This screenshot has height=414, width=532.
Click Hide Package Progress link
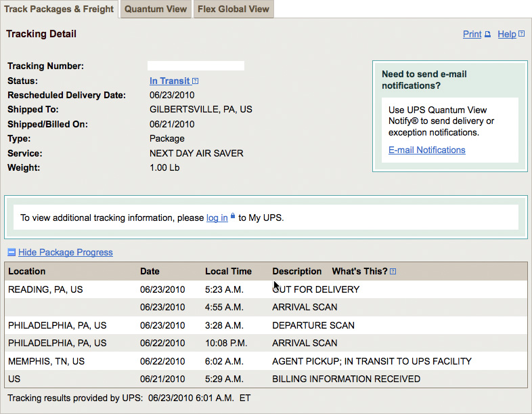pos(66,252)
